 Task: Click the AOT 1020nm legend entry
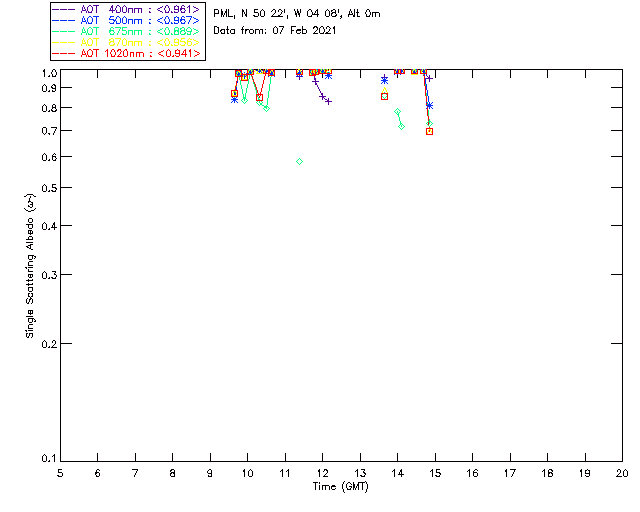pos(126,53)
